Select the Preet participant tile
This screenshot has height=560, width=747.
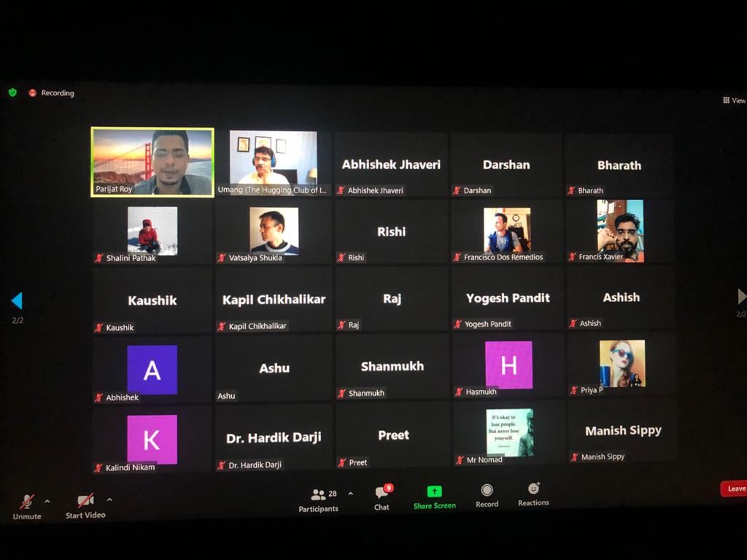click(x=393, y=435)
